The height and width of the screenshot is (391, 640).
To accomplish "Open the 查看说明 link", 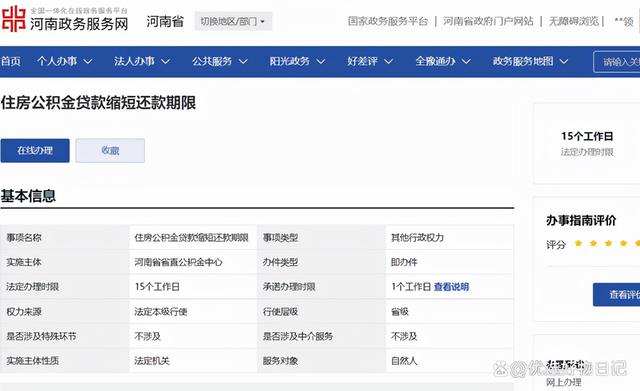I will coord(451,287).
